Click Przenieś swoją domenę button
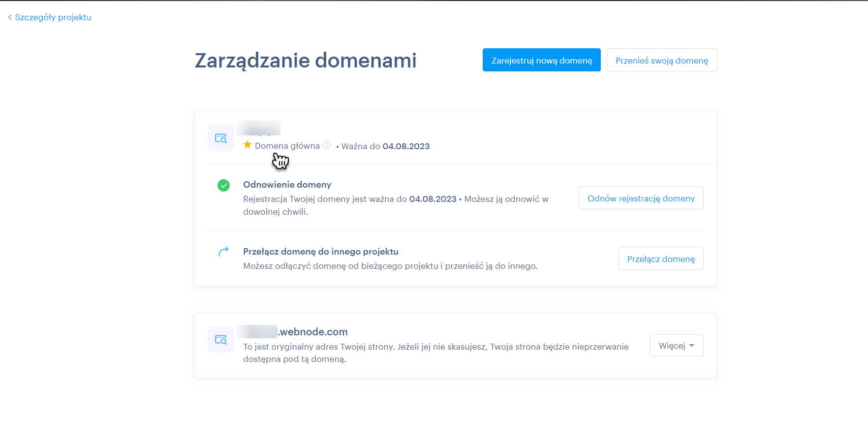The image size is (868, 423). [x=661, y=60]
